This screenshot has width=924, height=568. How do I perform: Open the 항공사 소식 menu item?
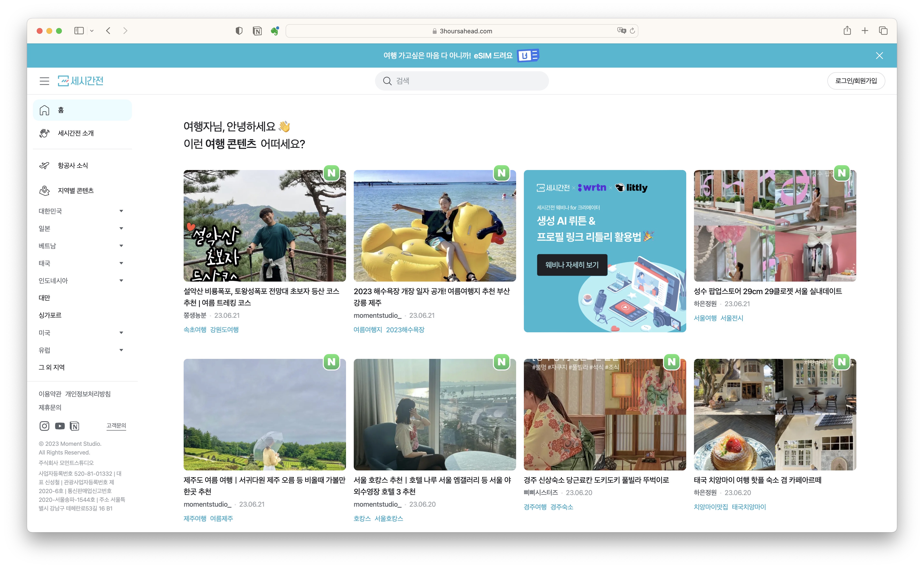pyautogui.click(x=82, y=165)
